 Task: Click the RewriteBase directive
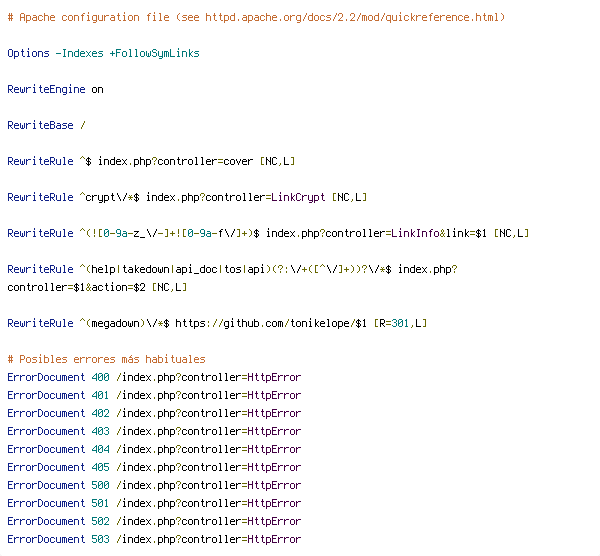pyautogui.click(x=40, y=126)
